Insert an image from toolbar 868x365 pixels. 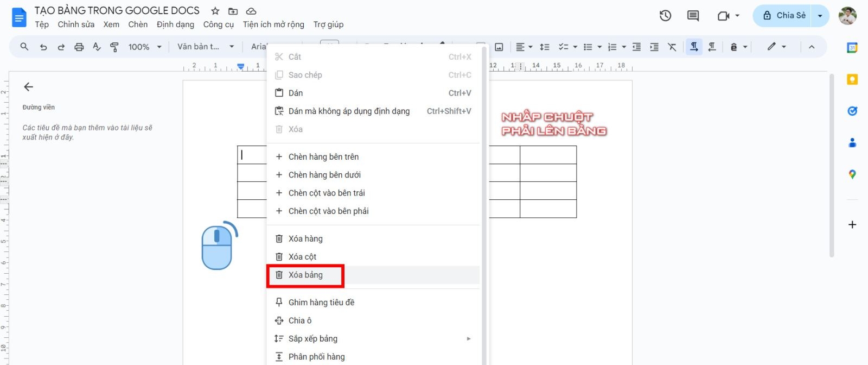tap(499, 47)
